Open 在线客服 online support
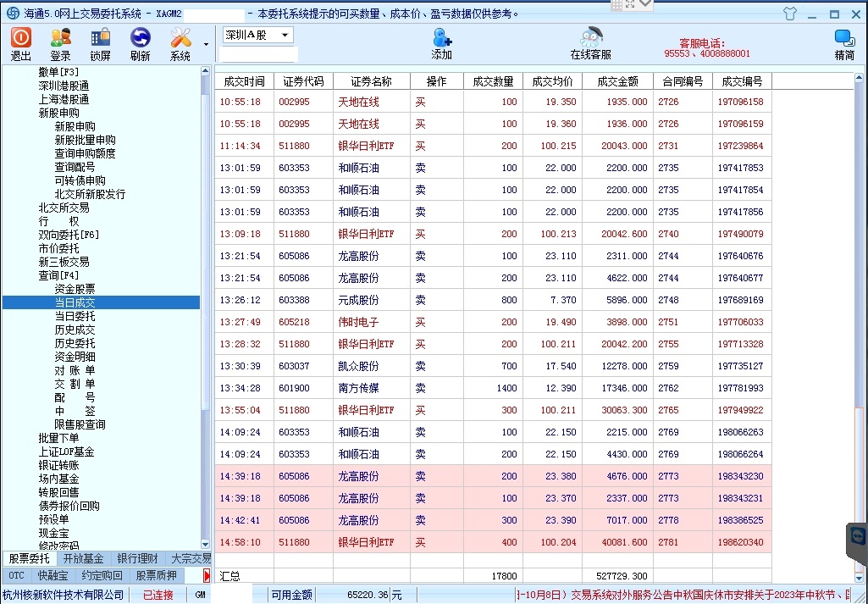The image size is (868, 604). (590, 43)
